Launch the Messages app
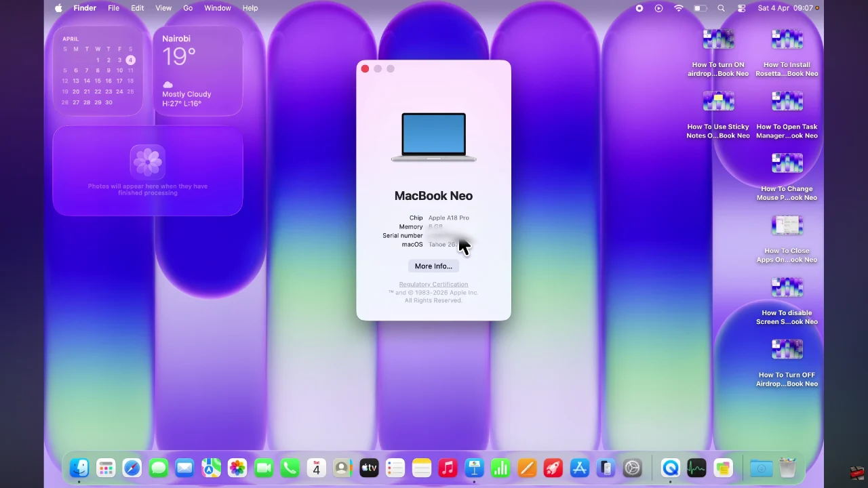Image resolution: width=868 pixels, height=488 pixels. click(x=158, y=468)
